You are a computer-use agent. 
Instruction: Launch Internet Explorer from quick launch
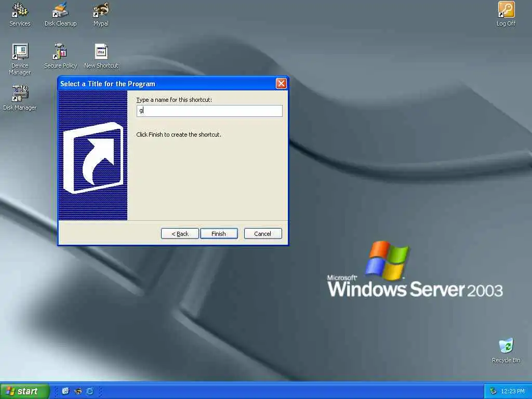(x=90, y=391)
